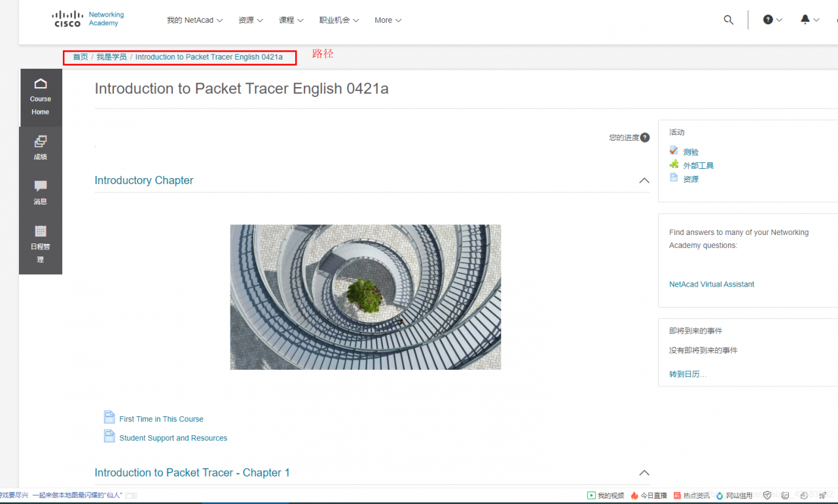The width and height of the screenshot is (838, 504).
Task: Open Student Support and Resources
Action: pos(173,438)
